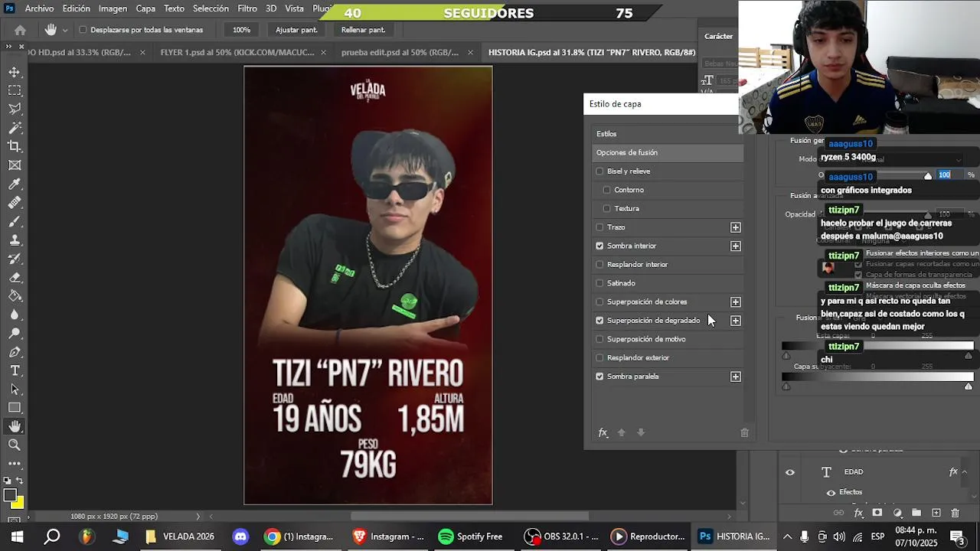Image resolution: width=980 pixels, height=551 pixels.
Task: Select the Path Selection tool
Action: tap(15, 389)
